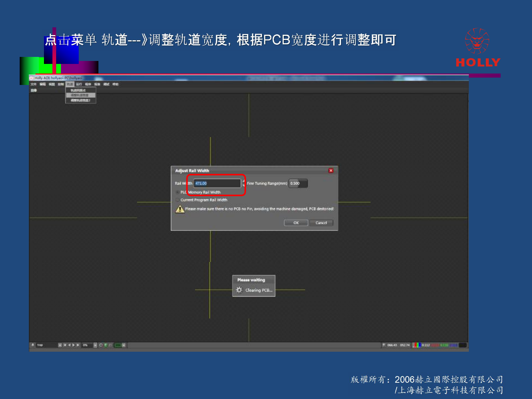Viewport: 532px width, 399px height.
Task: Click the 0.112 value in status bar
Action: 426,345
